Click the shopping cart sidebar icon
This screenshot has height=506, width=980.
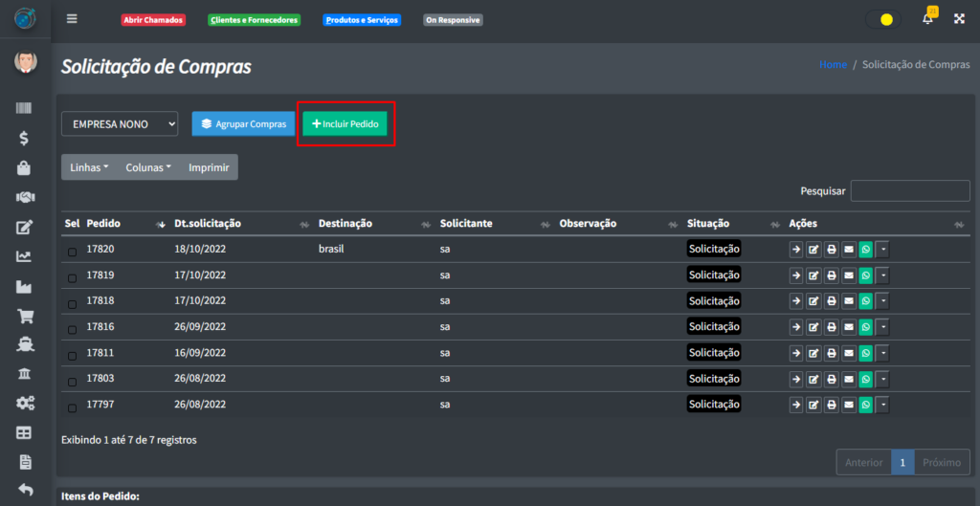click(25, 317)
